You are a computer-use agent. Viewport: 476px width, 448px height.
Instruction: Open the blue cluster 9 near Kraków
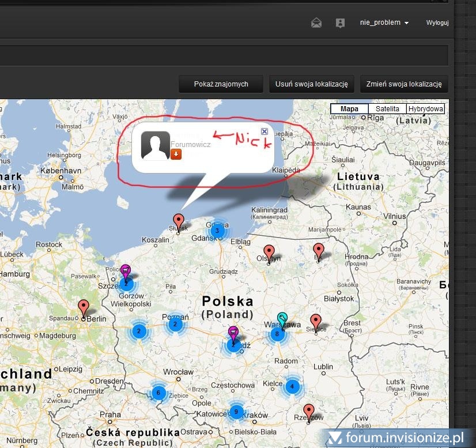coord(235,412)
